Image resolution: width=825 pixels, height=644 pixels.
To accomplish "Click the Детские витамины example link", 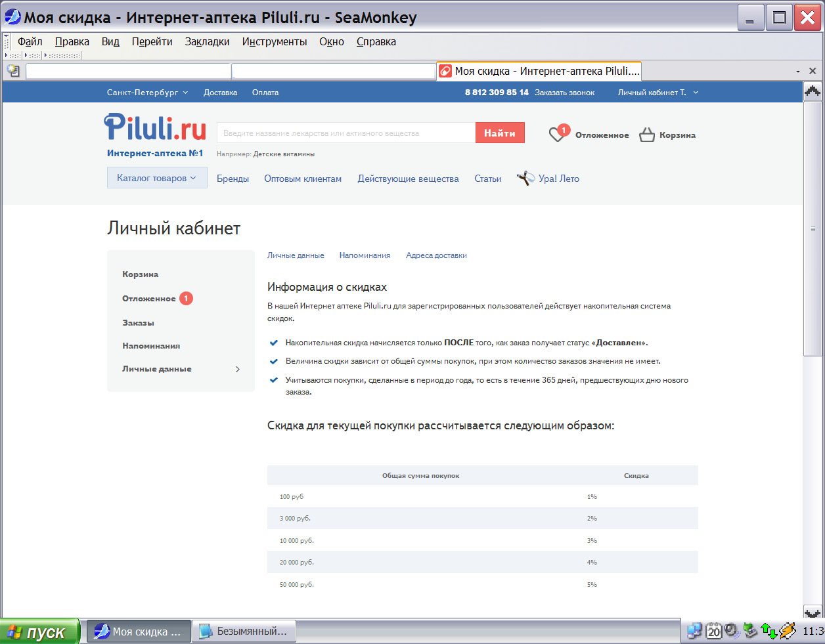I will click(284, 154).
